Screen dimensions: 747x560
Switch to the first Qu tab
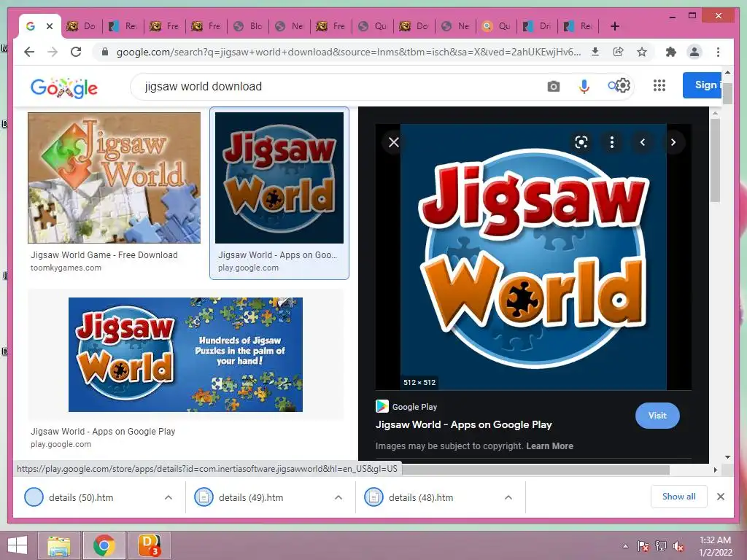pos(373,26)
